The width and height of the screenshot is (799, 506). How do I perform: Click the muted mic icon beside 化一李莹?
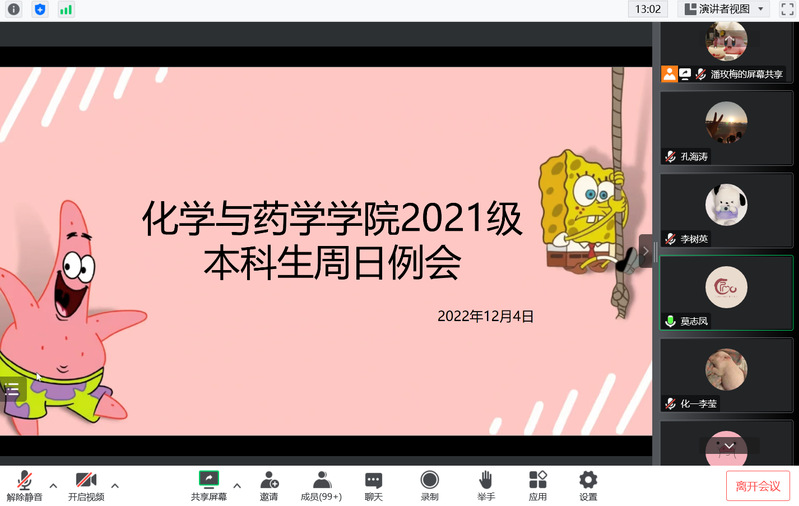click(671, 404)
